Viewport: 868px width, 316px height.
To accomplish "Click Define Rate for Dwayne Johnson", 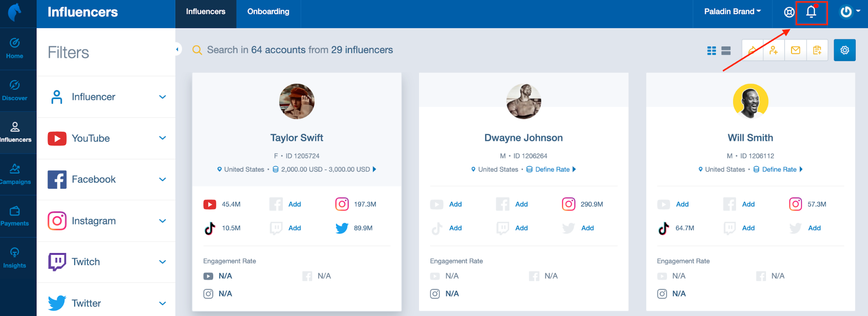I will (x=551, y=169).
